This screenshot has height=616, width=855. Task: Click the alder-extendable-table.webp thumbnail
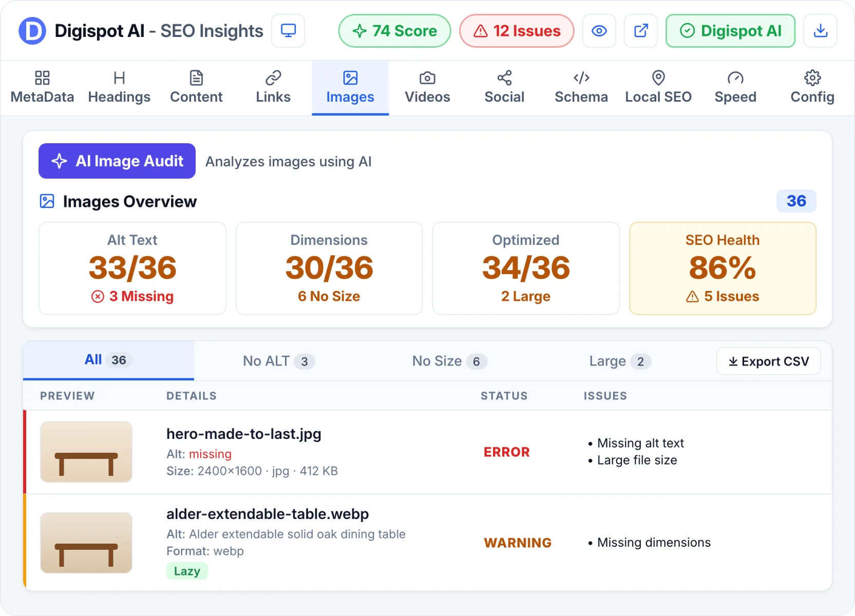86,543
